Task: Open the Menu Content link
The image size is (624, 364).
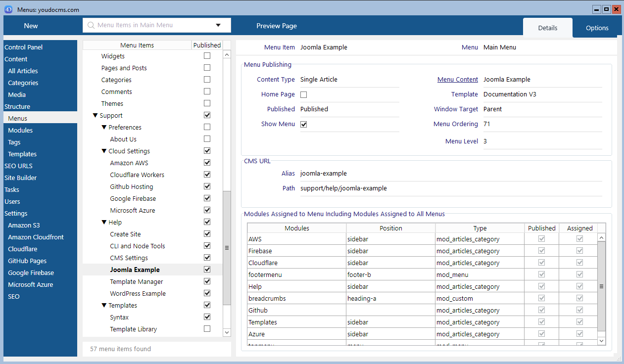Action: point(457,80)
